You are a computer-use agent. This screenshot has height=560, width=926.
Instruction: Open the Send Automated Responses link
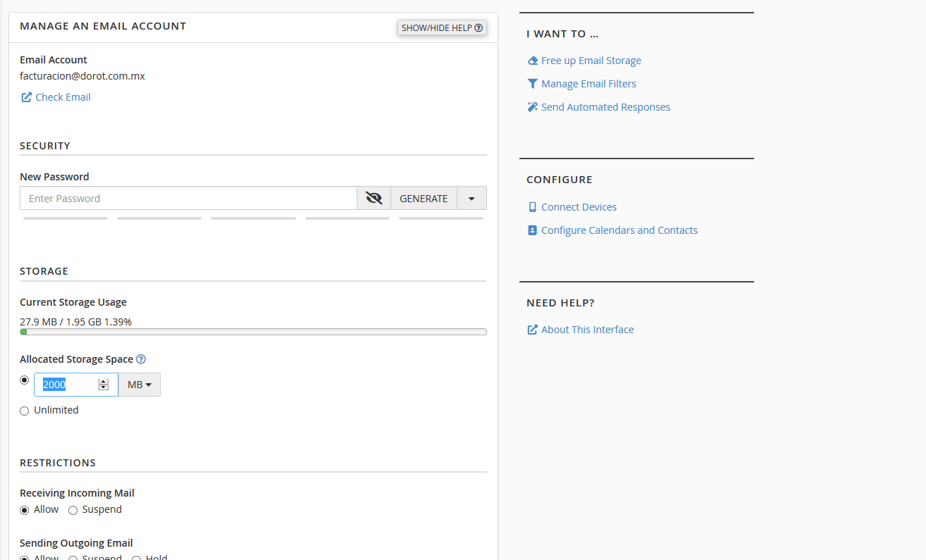tap(605, 107)
